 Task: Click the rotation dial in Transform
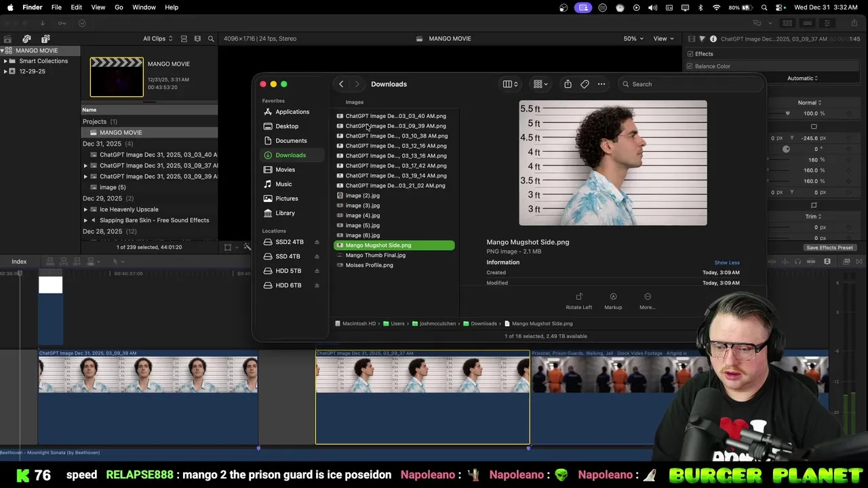click(786, 149)
